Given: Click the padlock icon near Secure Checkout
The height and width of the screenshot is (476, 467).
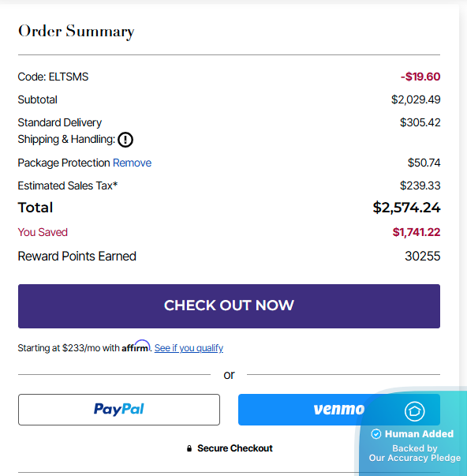Looking at the screenshot, I should click(189, 448).
